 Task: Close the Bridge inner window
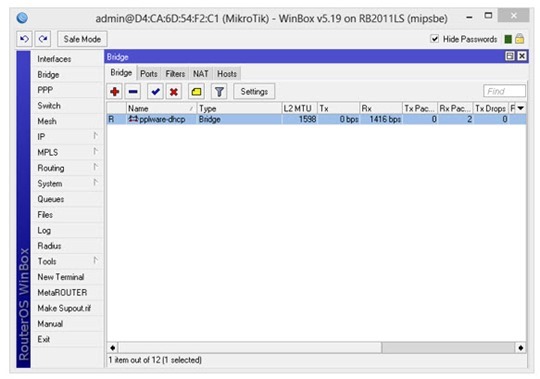(x=522, y=56)
